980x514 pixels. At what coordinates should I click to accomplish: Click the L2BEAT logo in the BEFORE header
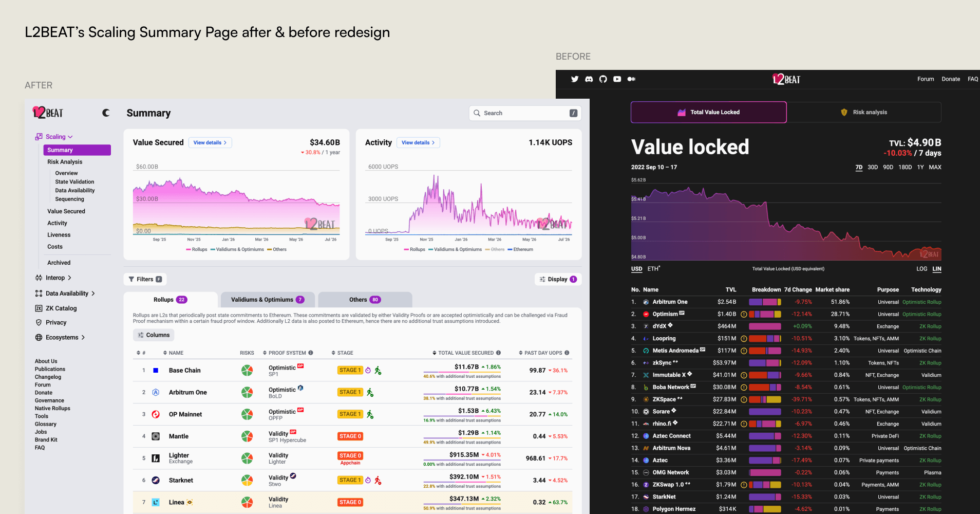click(x=786, y=79)
